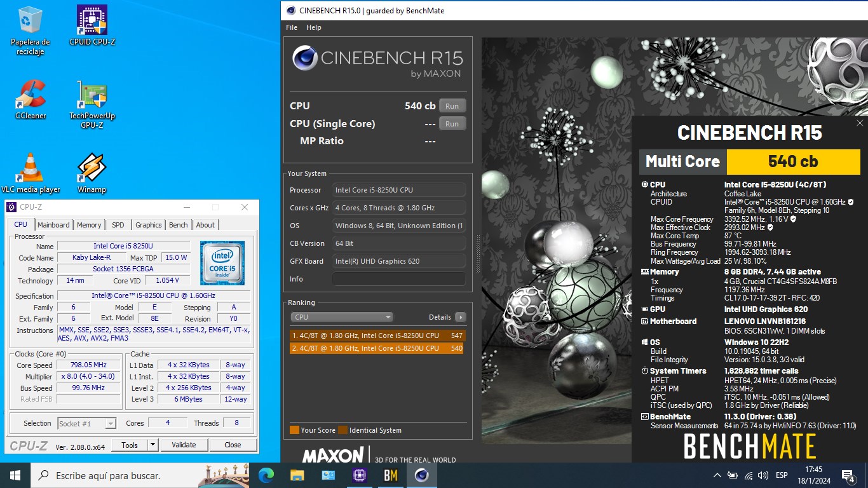
Task: Launch the CCleaner desktop shortcut
Action: click(x=31, y=100)
